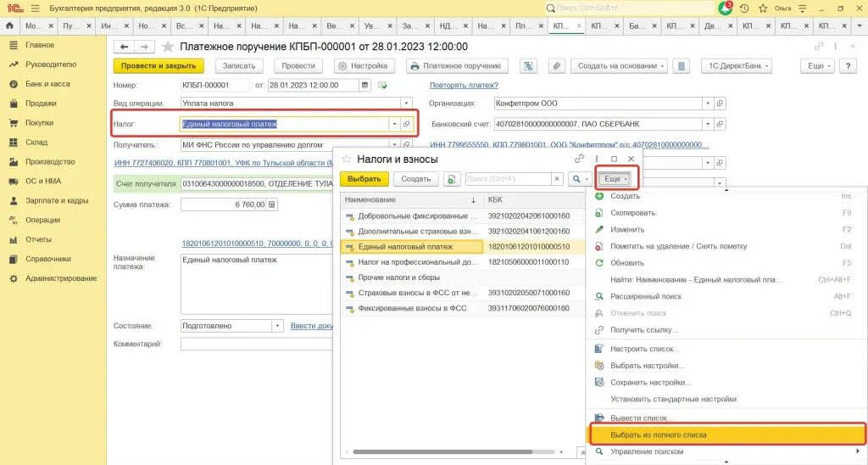Get the link icon in Налоги и взносы dialog
868x465 pixels.
coord(579,159)
